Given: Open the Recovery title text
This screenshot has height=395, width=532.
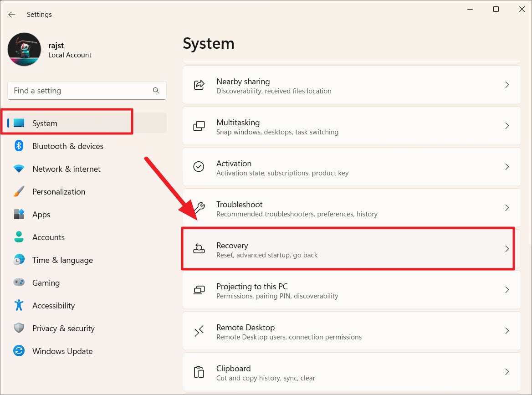Looking at the screenshot, I should pos(232,246).
